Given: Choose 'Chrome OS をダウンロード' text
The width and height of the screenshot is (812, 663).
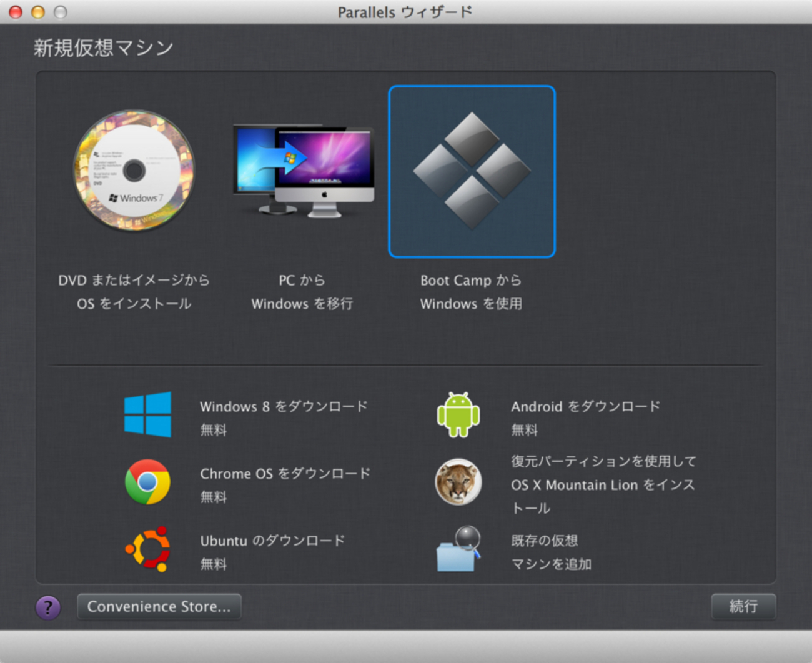Looking at the screenshot, I should 285,474.
